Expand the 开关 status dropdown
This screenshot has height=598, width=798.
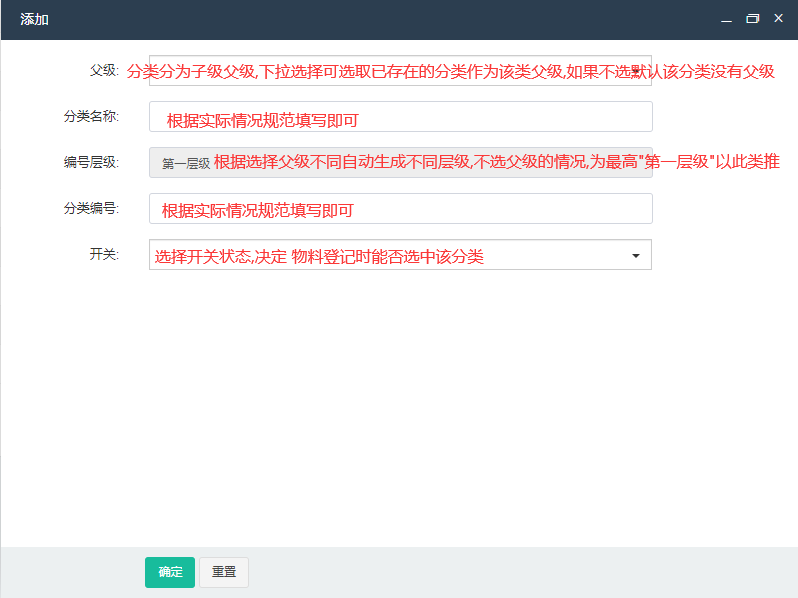(x=400, y=254)
